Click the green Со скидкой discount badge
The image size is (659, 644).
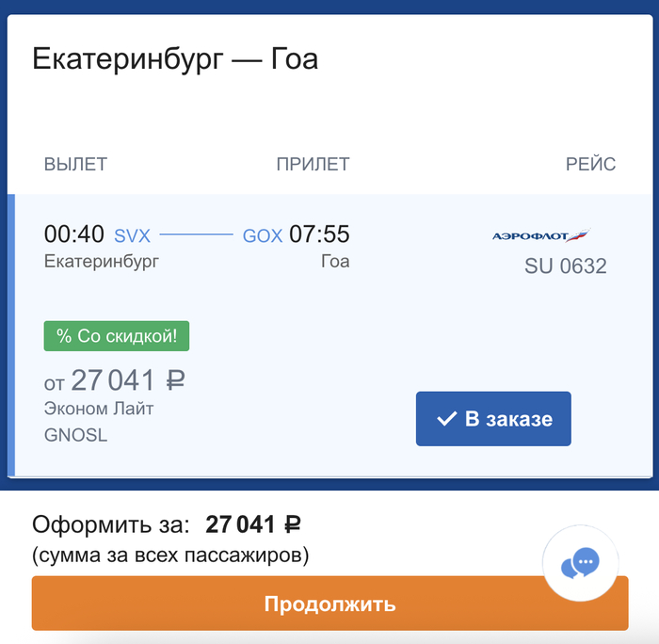pos(117,336)
